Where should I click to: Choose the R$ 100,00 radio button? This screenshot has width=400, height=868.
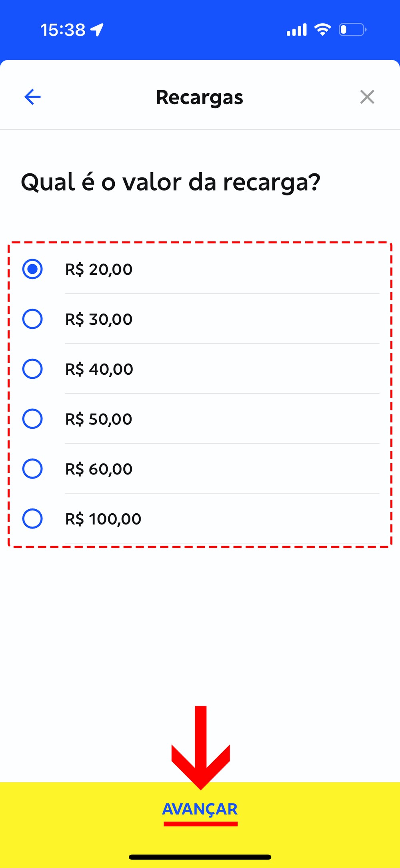(32, 519)
